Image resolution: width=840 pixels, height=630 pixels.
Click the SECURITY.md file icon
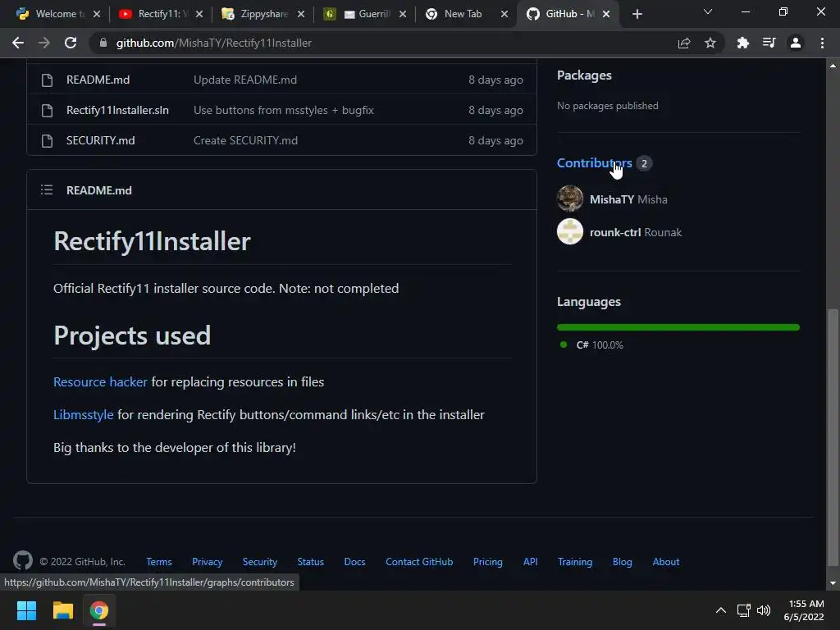tap(47, 141)
